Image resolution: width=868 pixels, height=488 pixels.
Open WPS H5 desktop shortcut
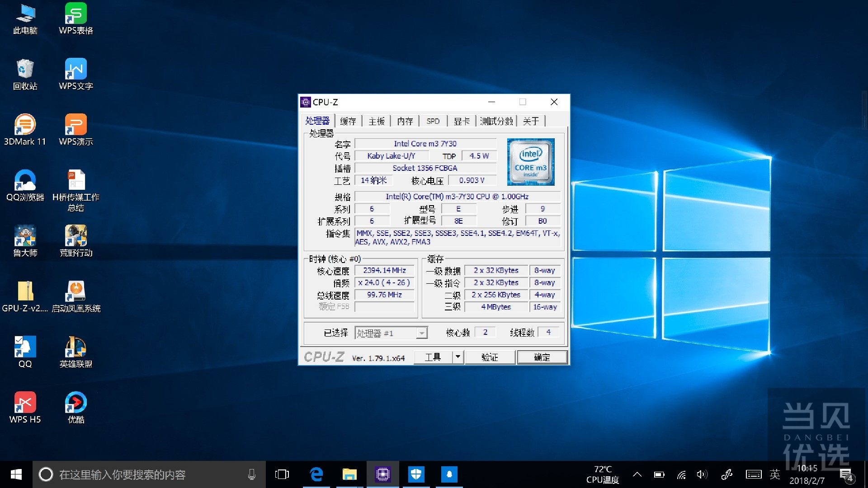tap(25, 408)
